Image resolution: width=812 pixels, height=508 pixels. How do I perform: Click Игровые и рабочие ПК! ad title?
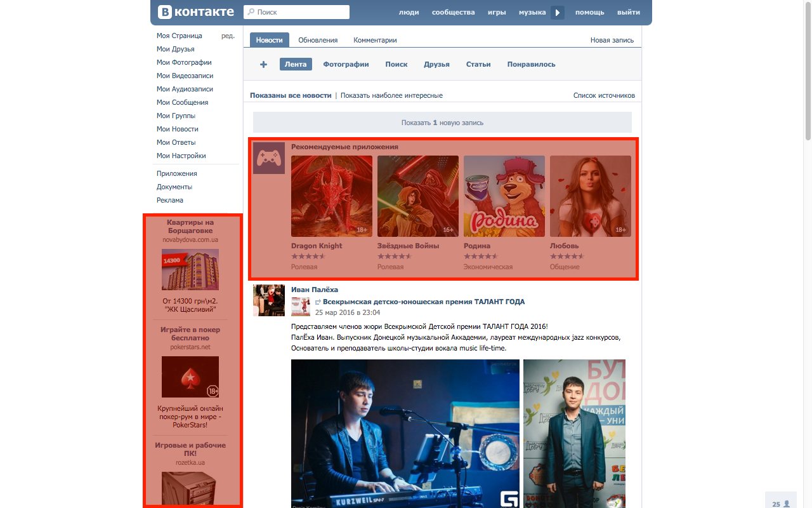coord(190,450)
